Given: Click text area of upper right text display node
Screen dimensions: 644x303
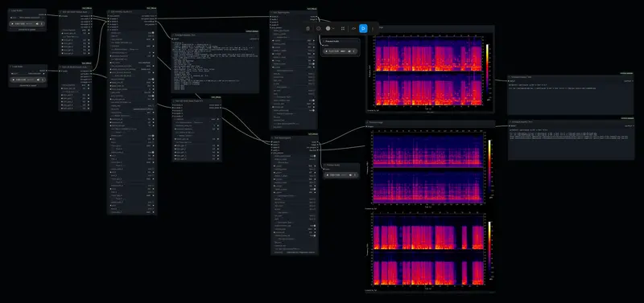Looking at the screenshot, I should coord(571,99).
